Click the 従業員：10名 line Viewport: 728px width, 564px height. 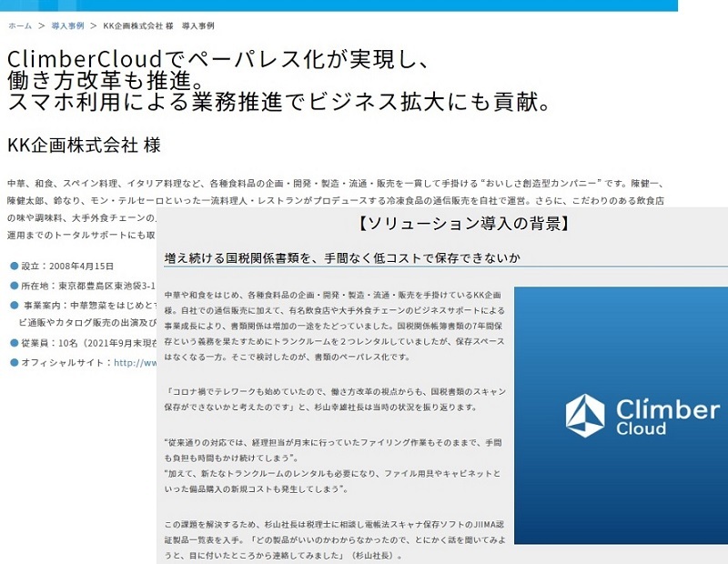[88, 343]
